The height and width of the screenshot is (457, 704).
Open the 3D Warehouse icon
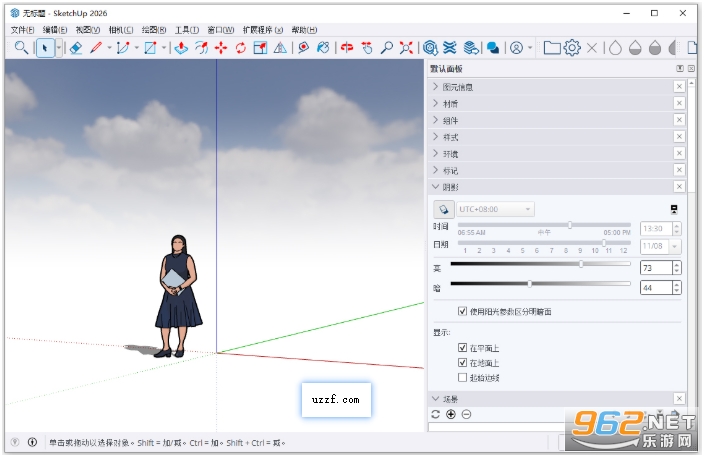pos(430,48)
